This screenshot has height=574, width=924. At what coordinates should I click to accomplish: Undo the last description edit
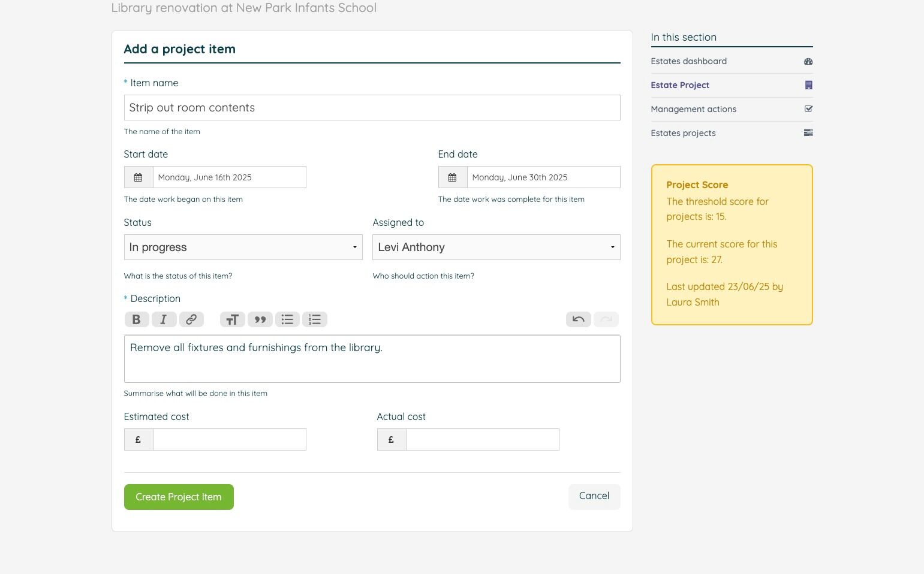coord(578,319)
